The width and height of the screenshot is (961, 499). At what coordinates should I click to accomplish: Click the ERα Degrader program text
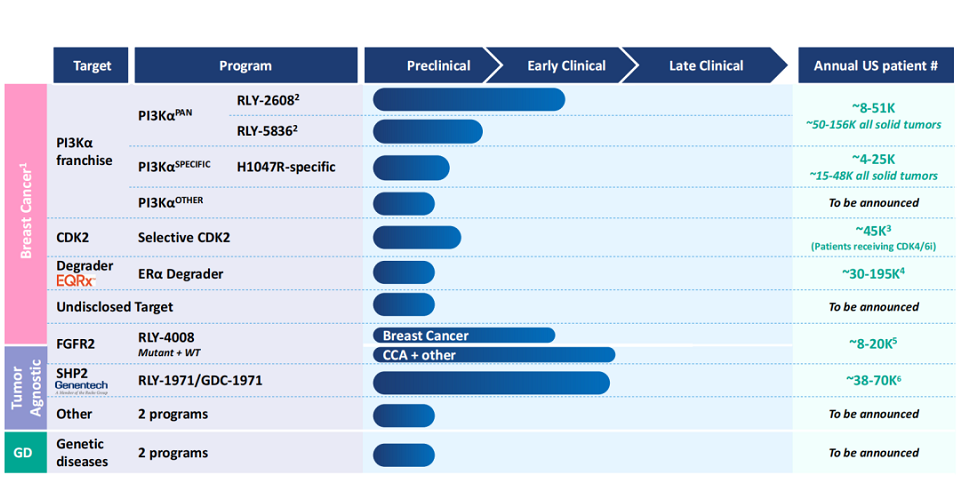click(x=180, y=274)
